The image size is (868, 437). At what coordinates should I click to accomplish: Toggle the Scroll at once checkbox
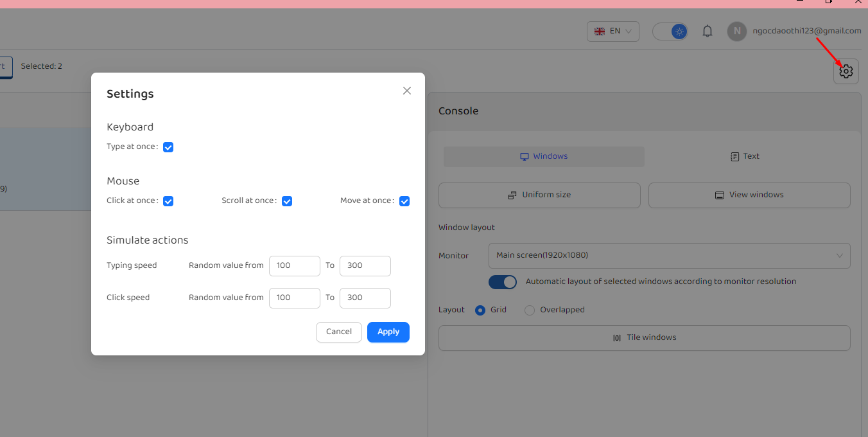[x=287, y=201]
